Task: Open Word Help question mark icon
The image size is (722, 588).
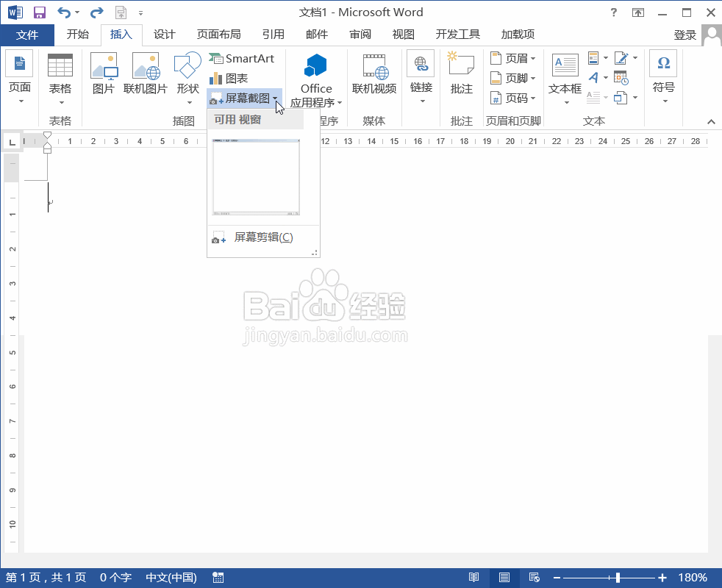Action: pos(613,12)
